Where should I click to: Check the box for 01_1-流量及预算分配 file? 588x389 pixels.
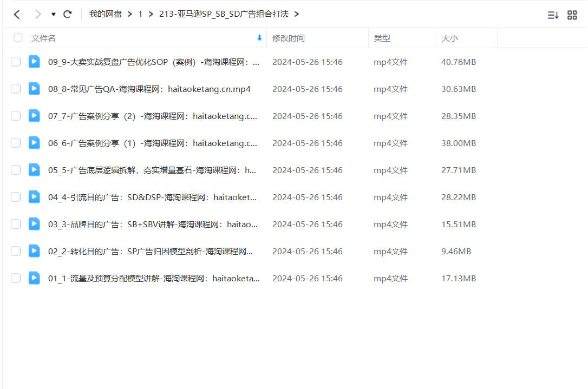coord(16,278)
